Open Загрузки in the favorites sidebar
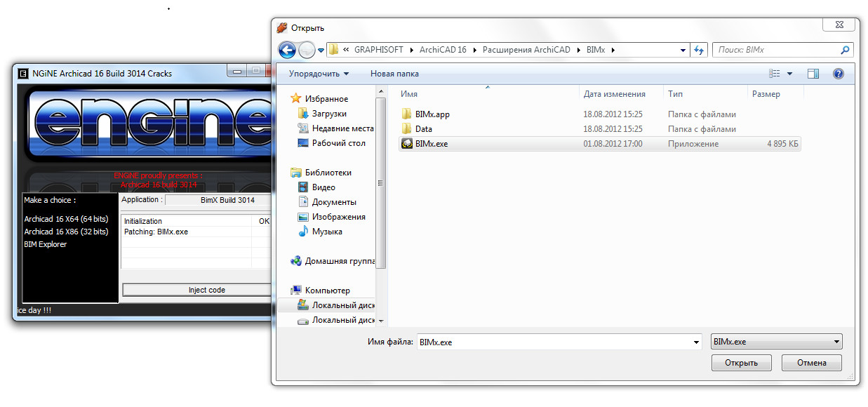This screenshot has width=868, height=407. click(328, 114)
